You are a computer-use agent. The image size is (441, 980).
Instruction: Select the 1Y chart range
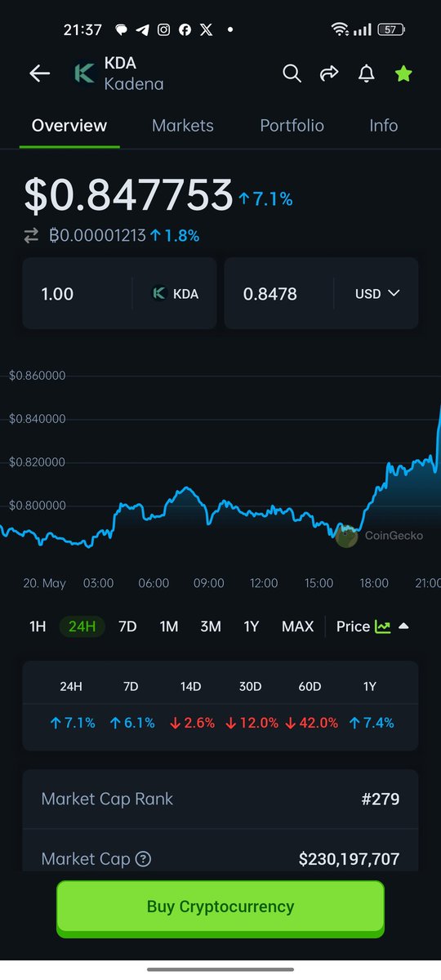click(x=252, y=626)
